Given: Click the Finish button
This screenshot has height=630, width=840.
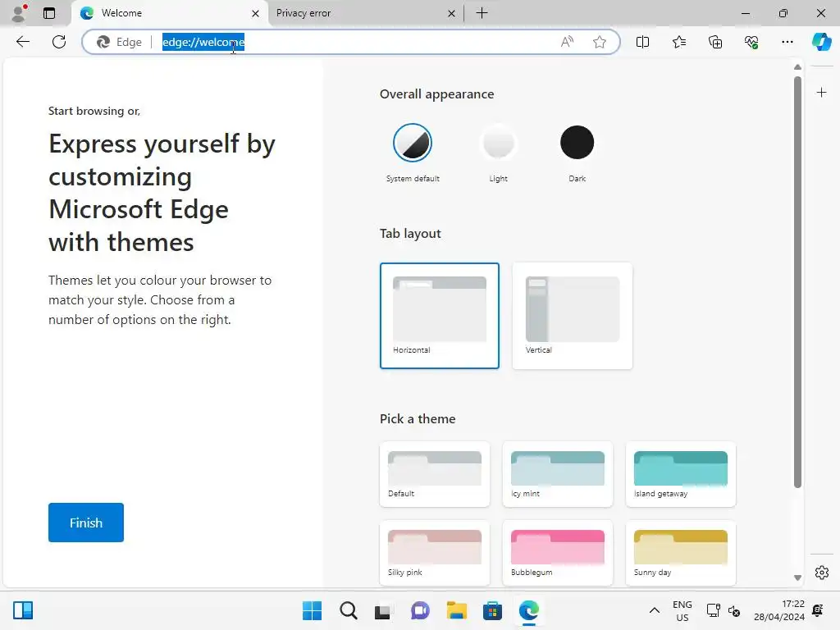Looking at the screenshot, I should click(85, 523).
